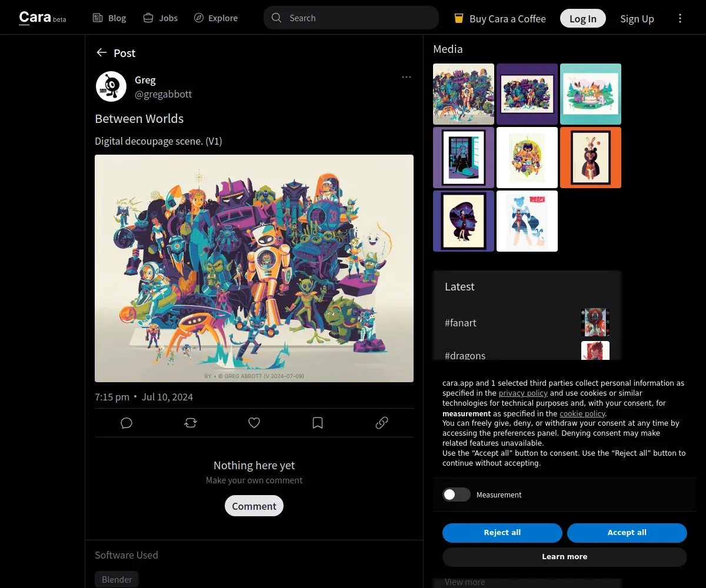This screenshot has width=706, height=588.
Task: Open the white background characters thumbnail
Action: 527,158
